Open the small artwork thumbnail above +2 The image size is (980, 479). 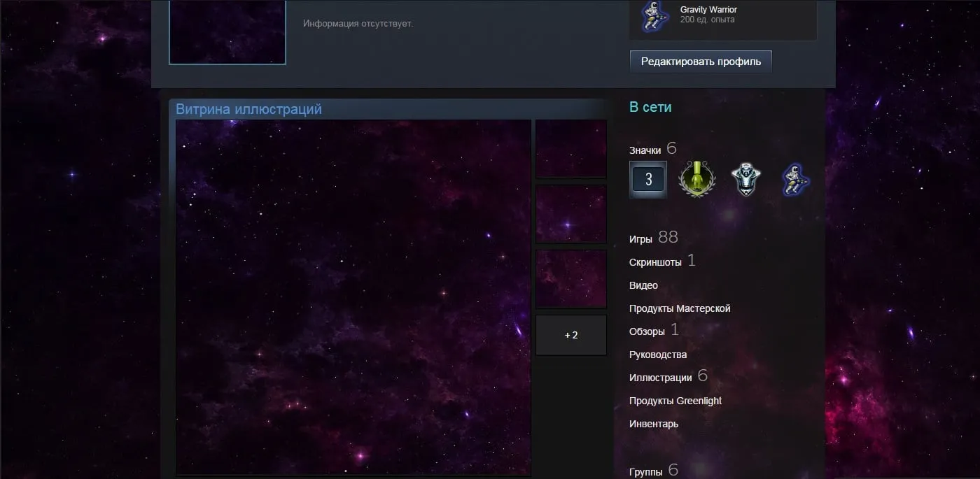(x=571, y=279)
